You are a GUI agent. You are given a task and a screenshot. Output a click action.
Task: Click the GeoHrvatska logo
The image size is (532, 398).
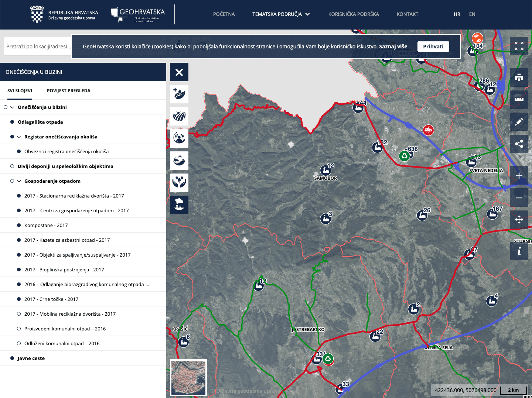click(138, 15)
